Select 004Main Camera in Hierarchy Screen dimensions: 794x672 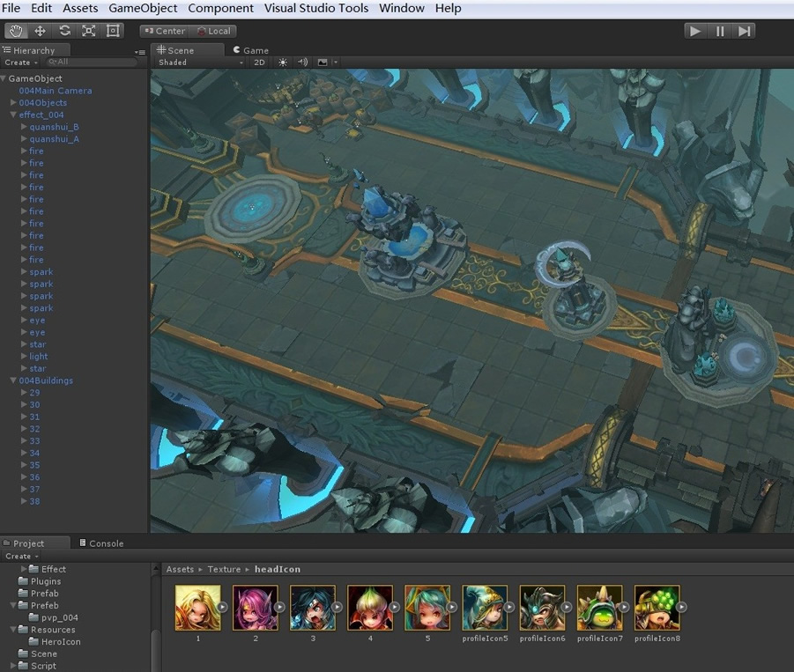pyautogui.click(x=56, y=91)
